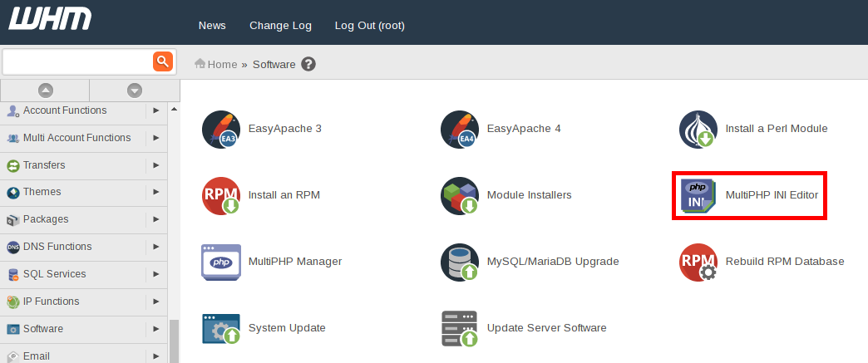868x363 pixels.
Task: Collapse all sidebar categories with up arrow
Action: 46,90
